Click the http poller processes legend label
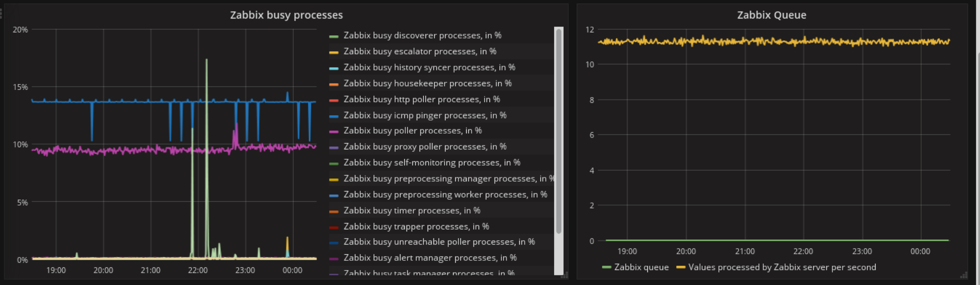Image resolution: width=980 pixels, height=285 pixels. 421,99
